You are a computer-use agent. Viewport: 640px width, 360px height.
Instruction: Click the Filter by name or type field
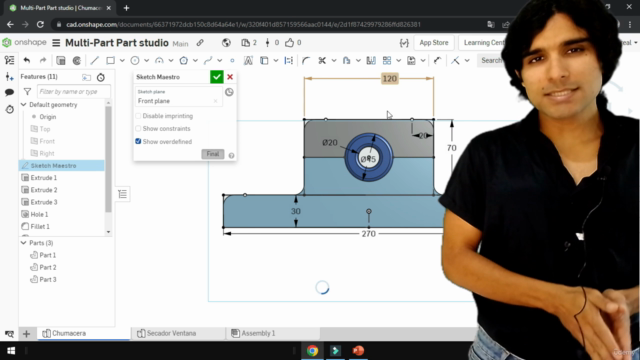point(73,92)
